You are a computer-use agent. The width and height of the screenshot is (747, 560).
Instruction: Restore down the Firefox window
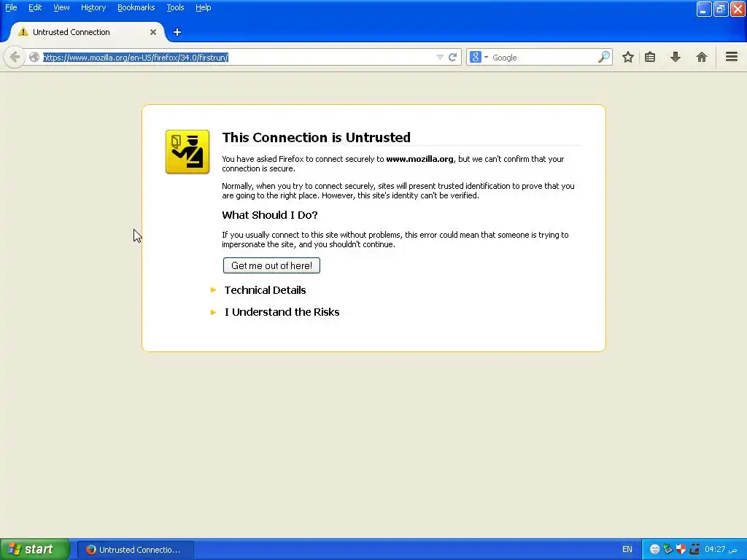coord(720,9)
